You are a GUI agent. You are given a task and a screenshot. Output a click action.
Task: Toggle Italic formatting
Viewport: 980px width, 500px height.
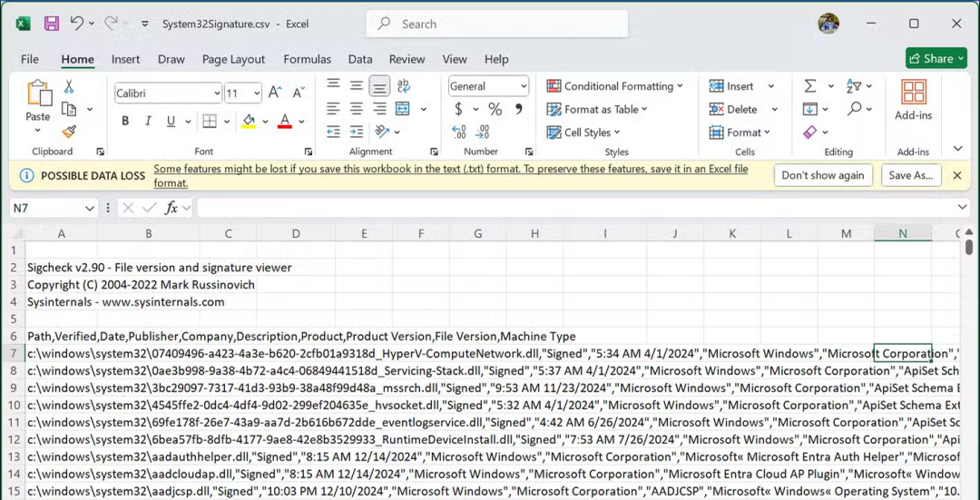(x=148, y=121)
